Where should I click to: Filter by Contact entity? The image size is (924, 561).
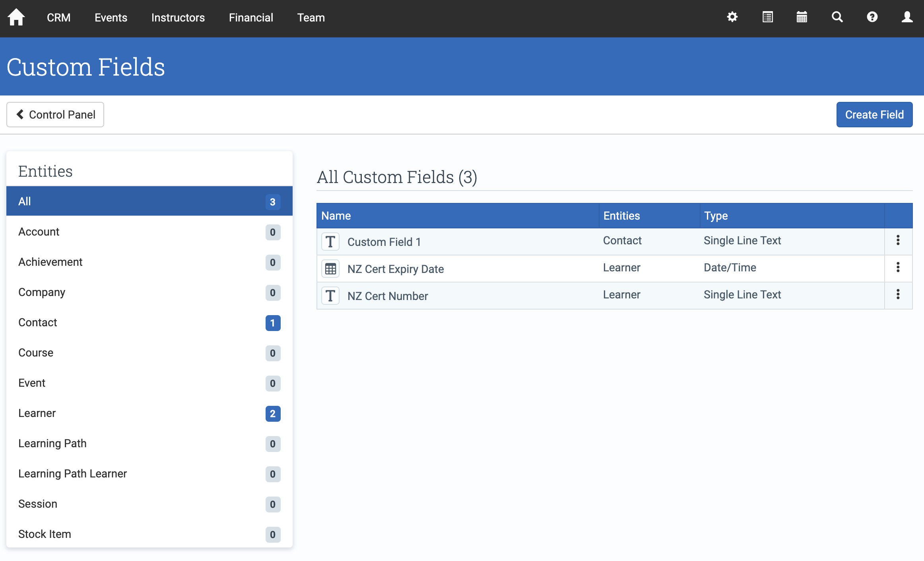point(149,322)
